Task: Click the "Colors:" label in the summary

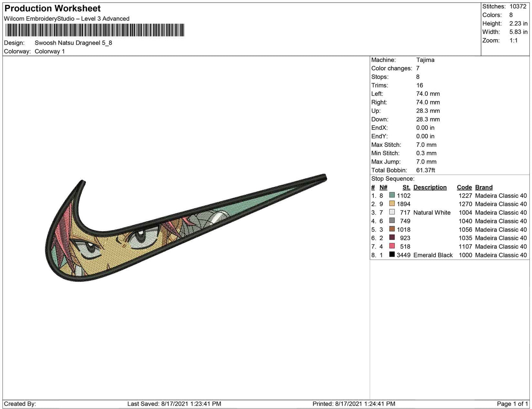Action: pyautogui.click(x=492, y=15)
